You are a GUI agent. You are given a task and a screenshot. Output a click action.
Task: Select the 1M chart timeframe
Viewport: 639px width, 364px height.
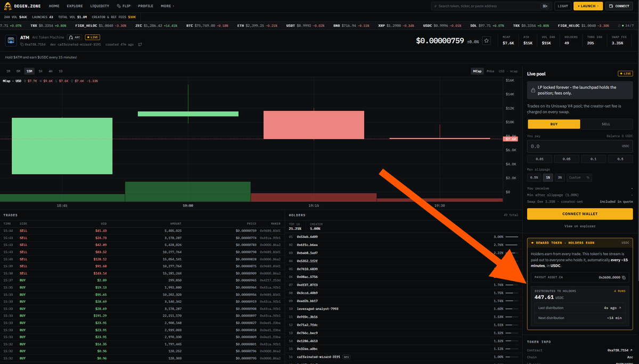[9, 71]
